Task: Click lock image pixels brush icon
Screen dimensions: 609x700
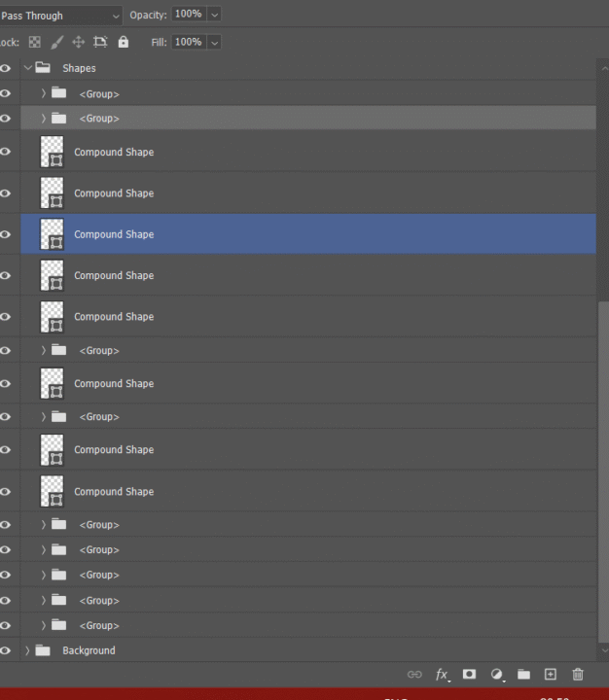Action: pos(56,42)
